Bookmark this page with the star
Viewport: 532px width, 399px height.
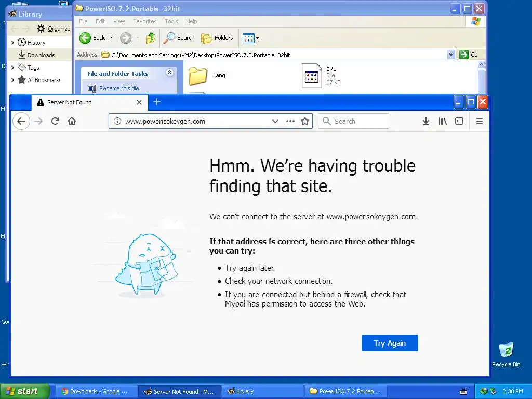point(305,121)
